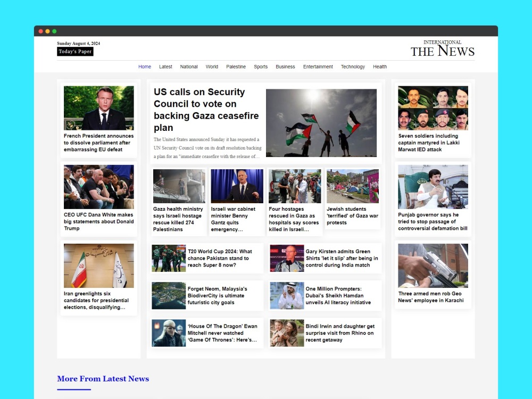
Task: Click the Macron speech thumbnail
Action: coord(99,108)
